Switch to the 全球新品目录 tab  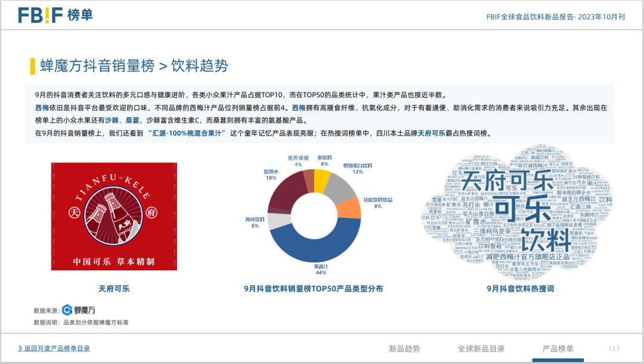[x=481, y=348]
